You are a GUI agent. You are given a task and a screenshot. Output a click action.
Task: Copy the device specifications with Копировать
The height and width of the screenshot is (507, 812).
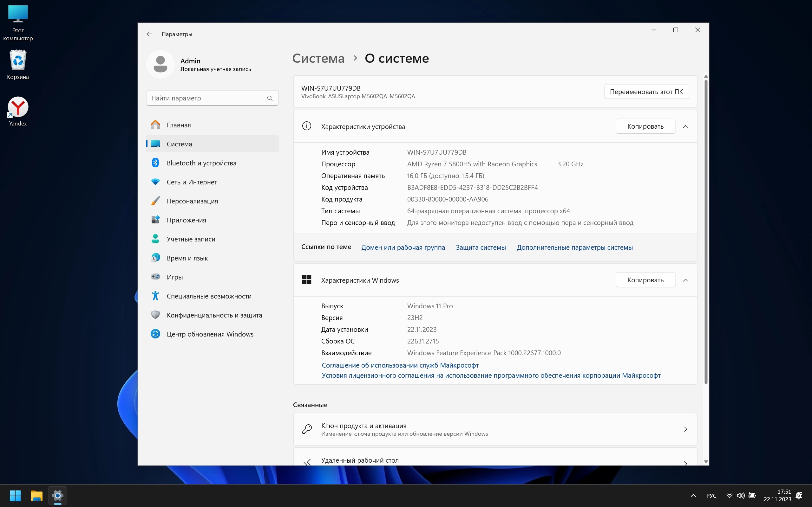pyautogui.click(x=645, y=126)
